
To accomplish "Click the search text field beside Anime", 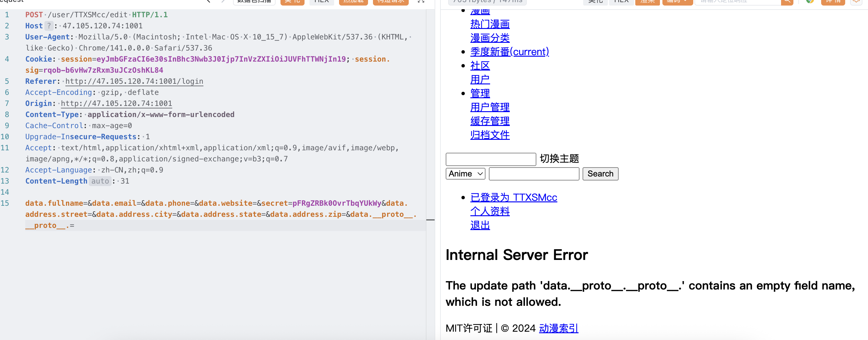I will coord(534,174).
